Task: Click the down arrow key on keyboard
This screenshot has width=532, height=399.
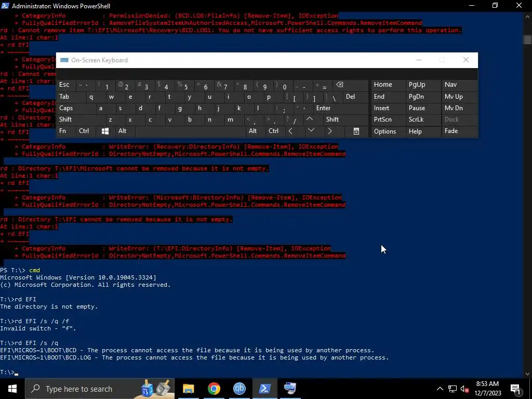Action: 311,131
